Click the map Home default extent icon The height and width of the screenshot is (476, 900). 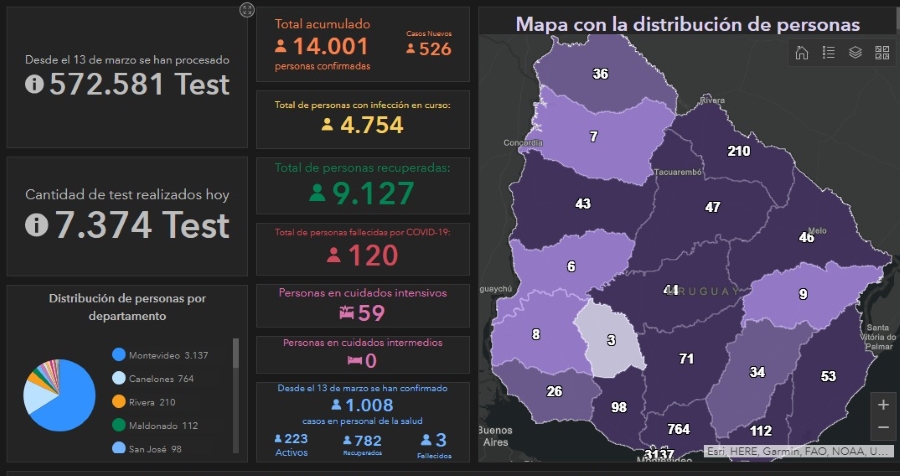tap(802, 53)
